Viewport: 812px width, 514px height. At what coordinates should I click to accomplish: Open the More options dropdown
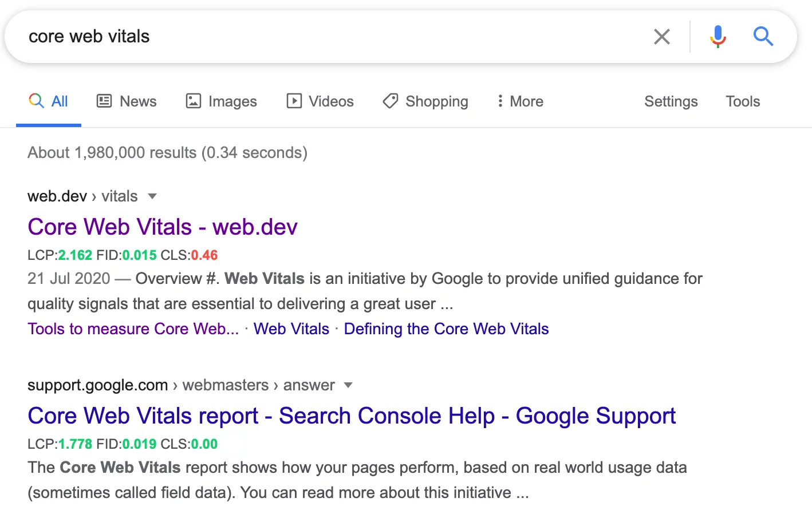coord(500,101)
